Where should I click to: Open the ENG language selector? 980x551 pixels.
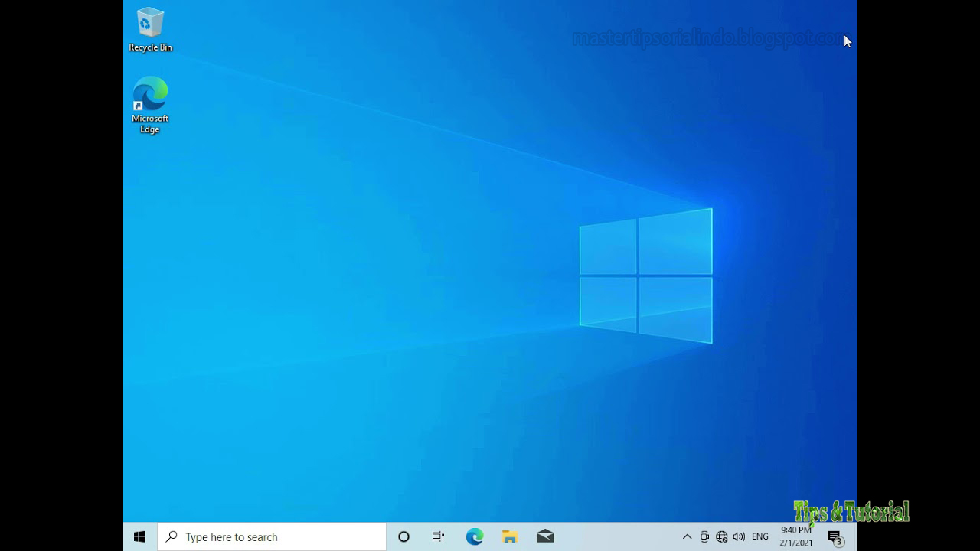(x=759, y=536)
